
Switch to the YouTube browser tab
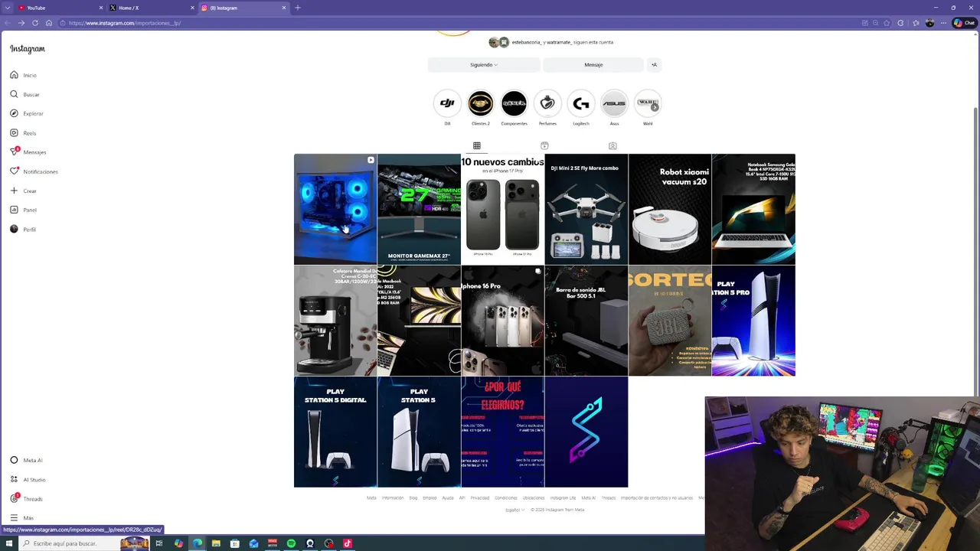click(60, 8)
